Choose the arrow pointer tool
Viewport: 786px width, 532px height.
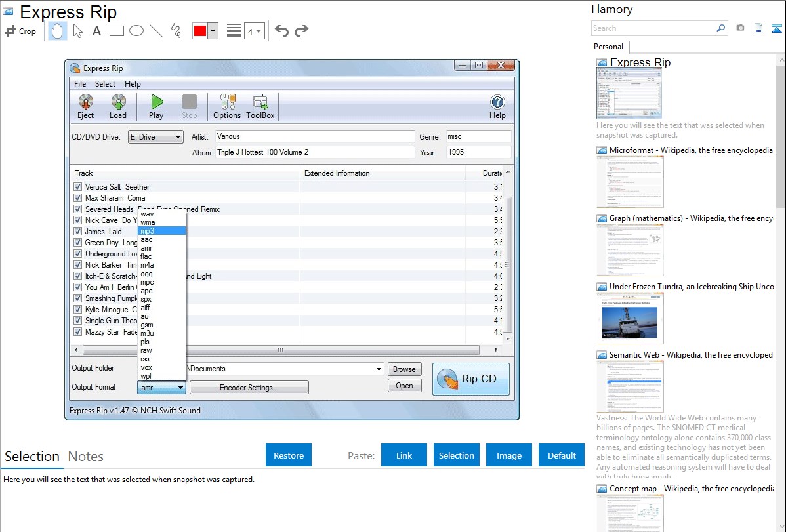click(77, 31)
